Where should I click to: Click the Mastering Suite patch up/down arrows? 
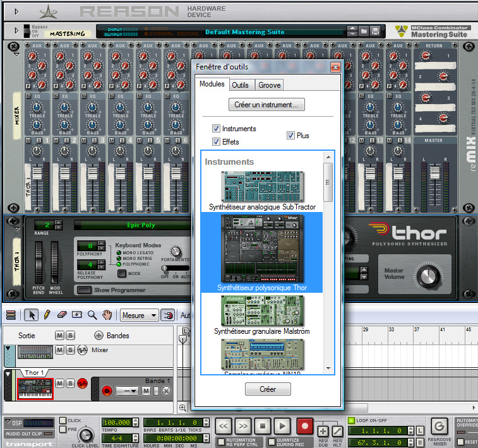tap(352, 31)
